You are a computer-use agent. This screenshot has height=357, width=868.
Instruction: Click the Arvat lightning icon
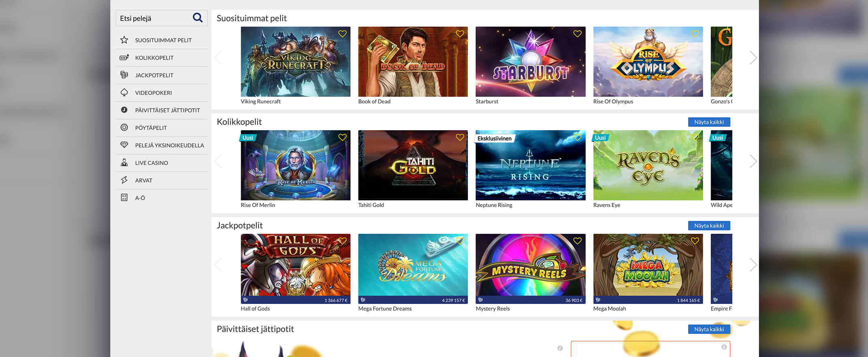coord(124,180)
